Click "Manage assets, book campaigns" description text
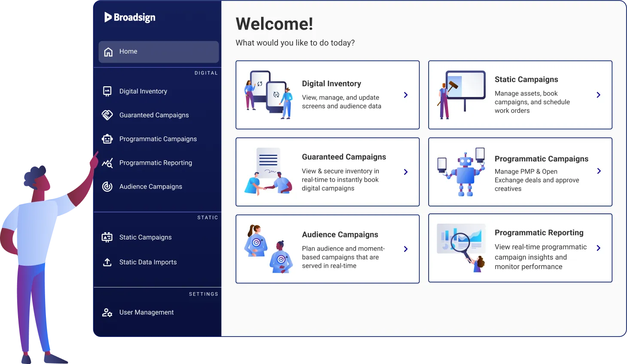Viewport: 627px width, 364px height. (x=532, y=102)
